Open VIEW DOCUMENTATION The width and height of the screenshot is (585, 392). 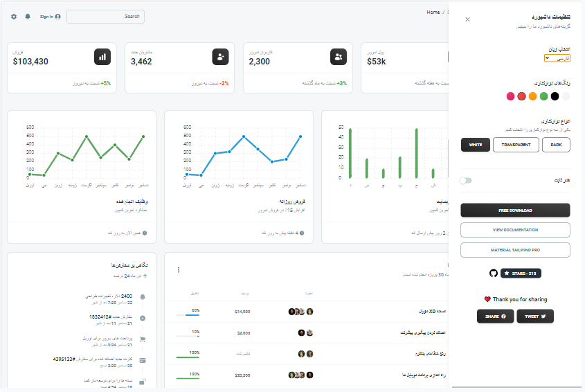515,230
